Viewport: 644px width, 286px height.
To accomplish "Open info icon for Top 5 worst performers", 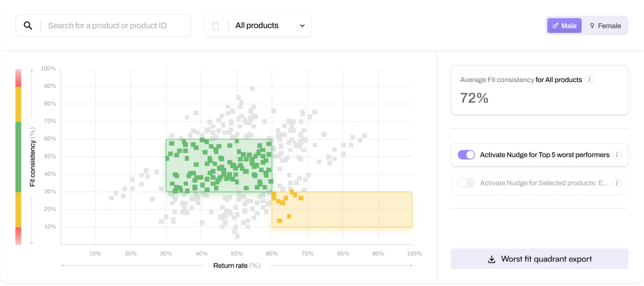I will point(617,155).
